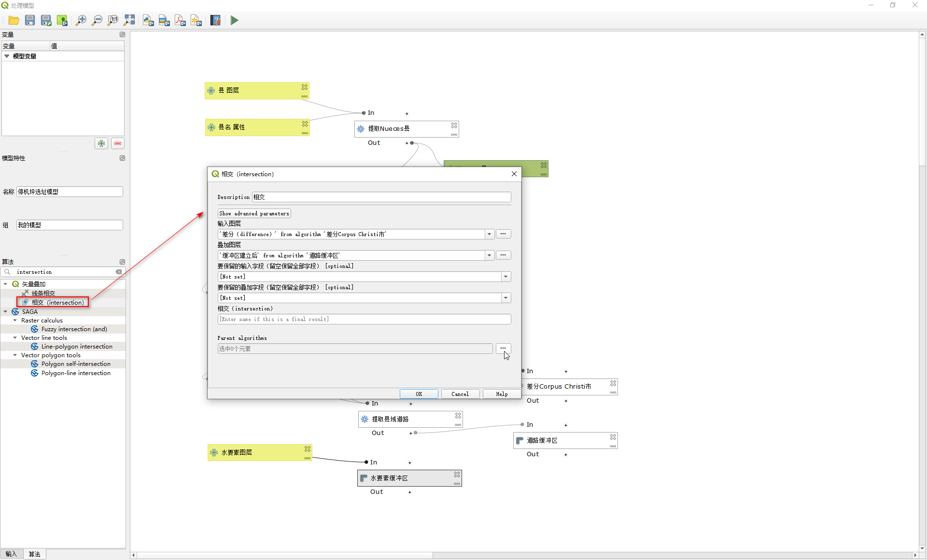Viewport: 927px width, 560px height.
Task: Collapse the 模型变量 tree group
Action: (x=7, y=56)
